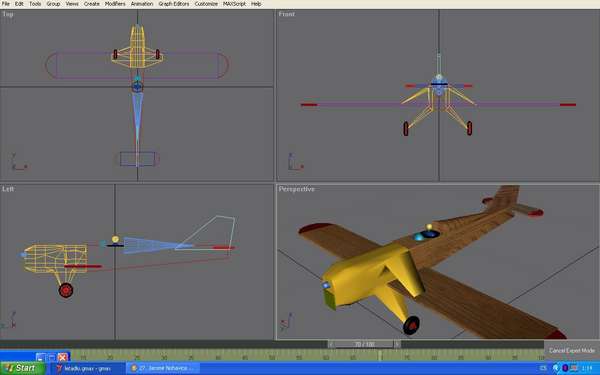Select the left wheel in Front viewport

[406, 129]
